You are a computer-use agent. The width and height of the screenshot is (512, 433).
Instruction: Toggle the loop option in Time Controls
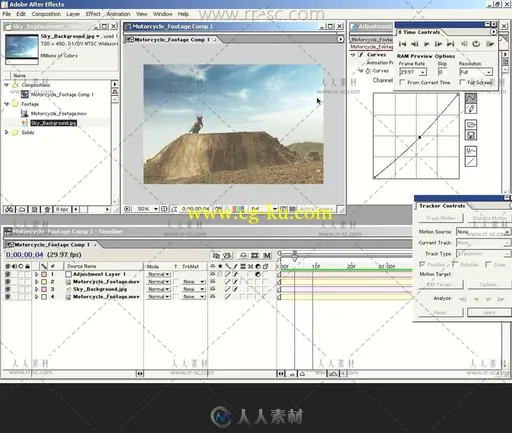click(476, 44)
